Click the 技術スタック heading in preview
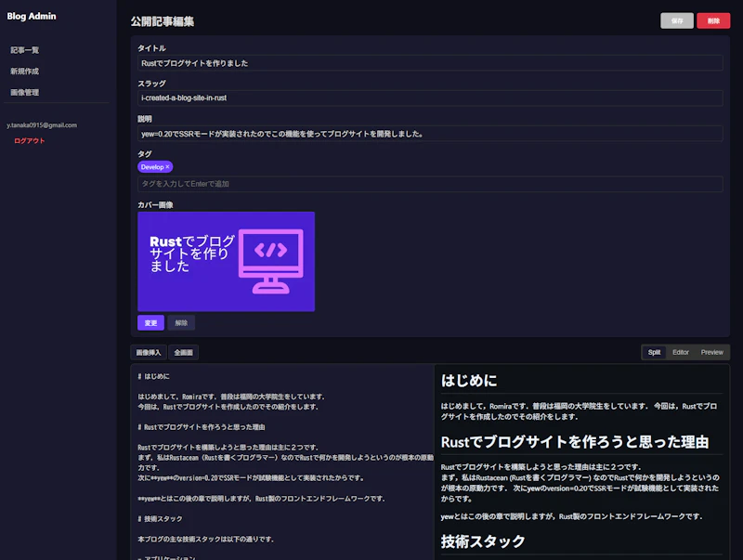Viewport: 743px width, 560px height. pos(483,541)
